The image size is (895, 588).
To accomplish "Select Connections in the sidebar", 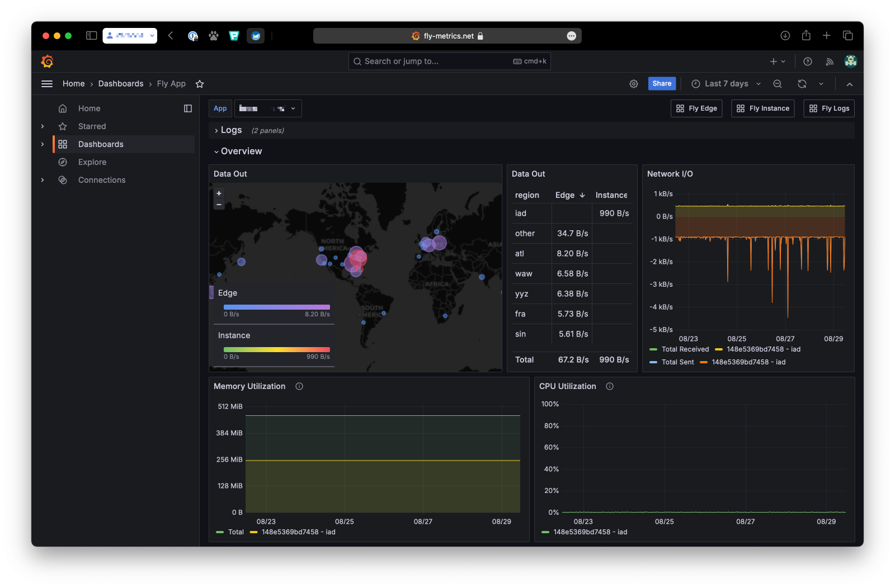I will coord(102,180).
